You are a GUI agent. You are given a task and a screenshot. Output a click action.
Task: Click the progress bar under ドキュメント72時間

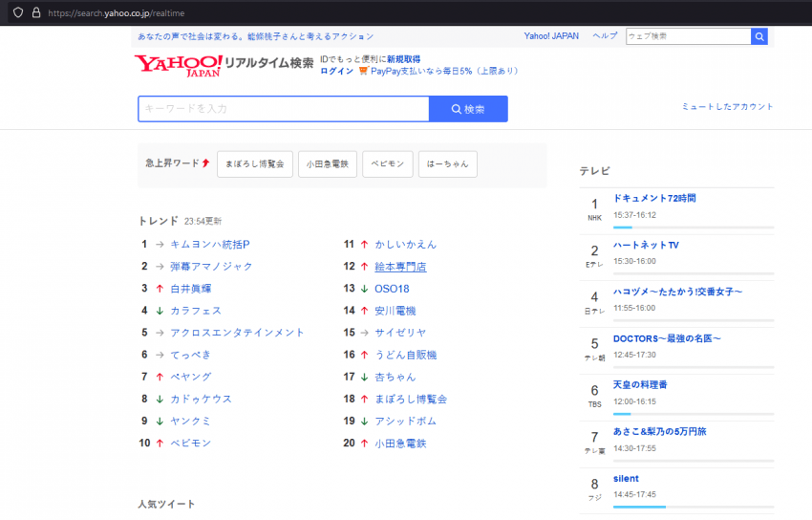click(694, 227)
